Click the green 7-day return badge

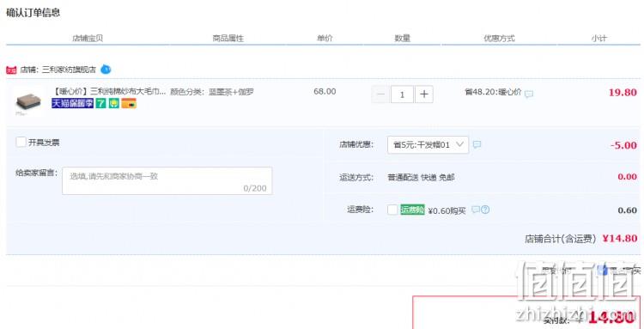(x=100, y=103)
